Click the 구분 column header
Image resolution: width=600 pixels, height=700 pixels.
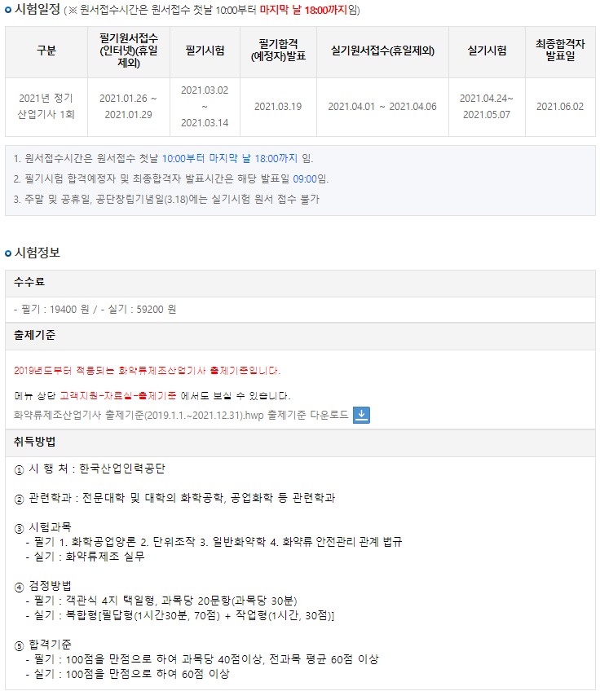(46, 51)
